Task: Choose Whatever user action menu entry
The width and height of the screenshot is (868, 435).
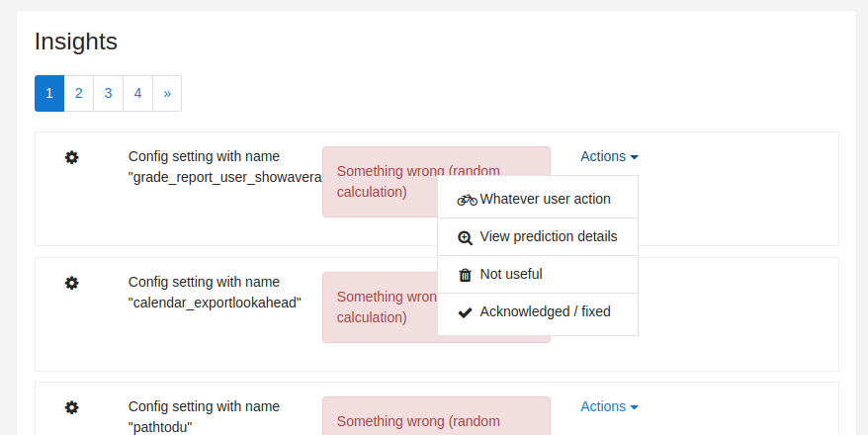Action: (538, 199)
